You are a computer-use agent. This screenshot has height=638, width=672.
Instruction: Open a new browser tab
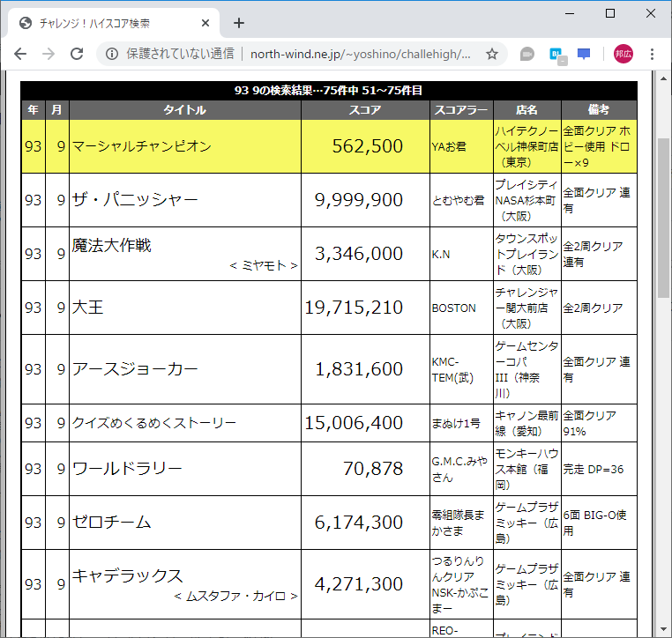pos(239,23)
